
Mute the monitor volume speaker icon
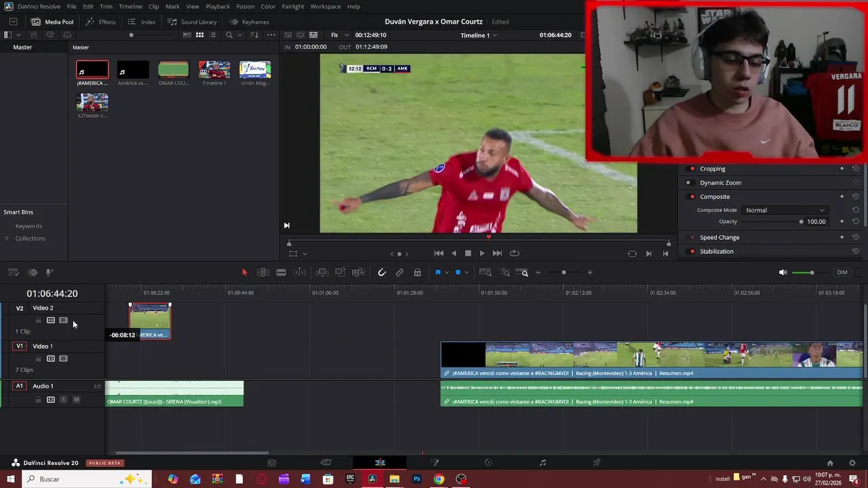783,272
